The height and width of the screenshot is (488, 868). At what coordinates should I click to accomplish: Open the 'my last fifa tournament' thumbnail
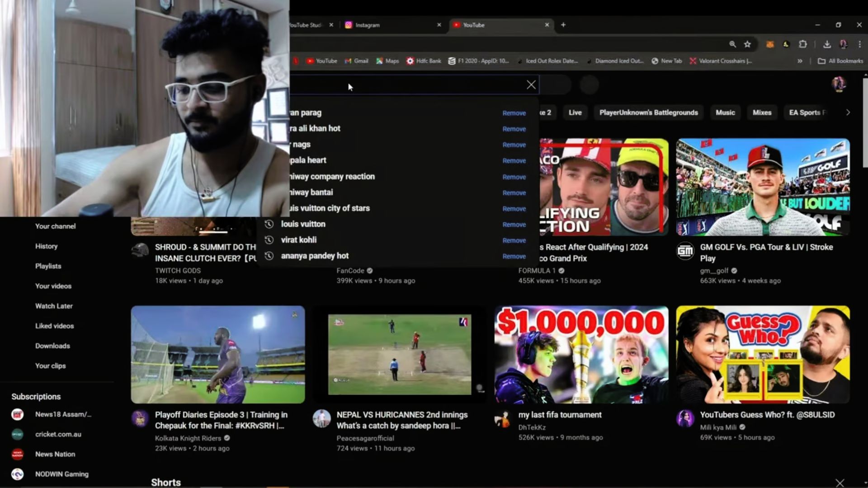[x=581, y=355]
